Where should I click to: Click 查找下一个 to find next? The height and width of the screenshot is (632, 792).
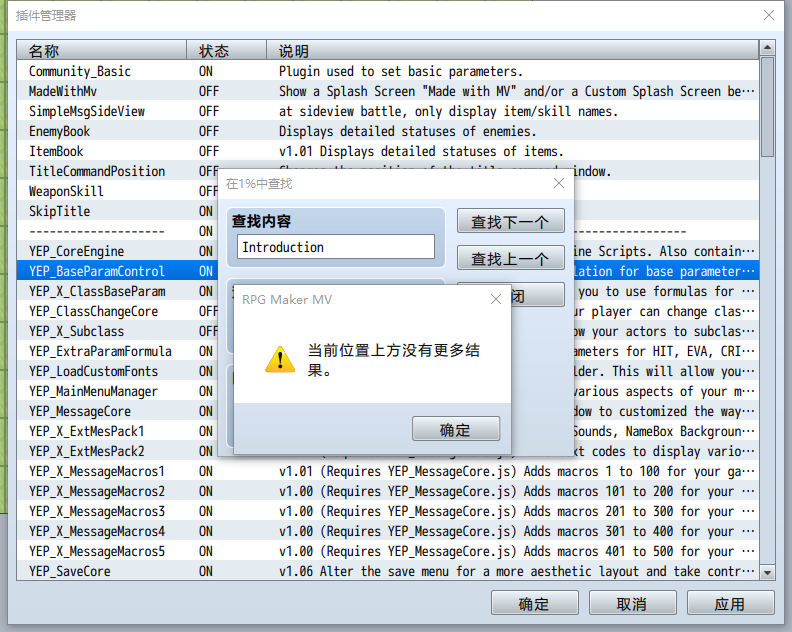(x=511, y=221)
